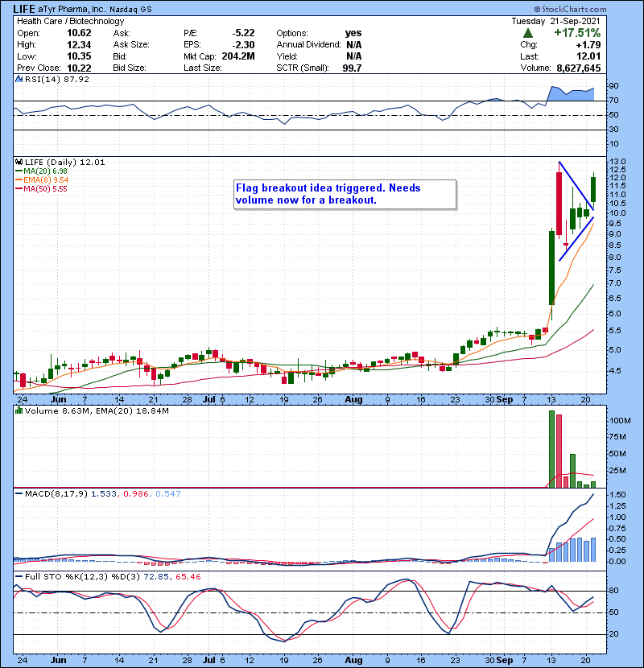The width and height of the screenshot is (644, 668).
Task: Click the shaded overbought area in the RSI panel
Action: [571, 93]
